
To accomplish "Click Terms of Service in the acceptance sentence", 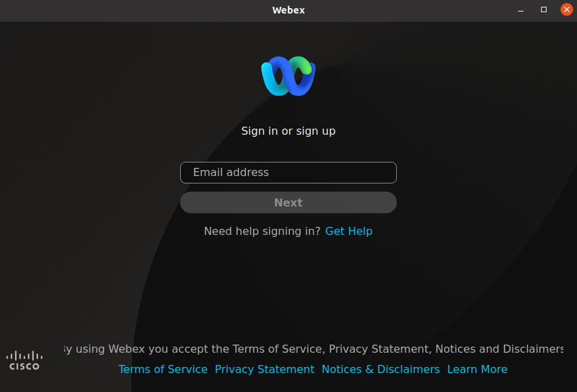I will click(x=278, y=349).
